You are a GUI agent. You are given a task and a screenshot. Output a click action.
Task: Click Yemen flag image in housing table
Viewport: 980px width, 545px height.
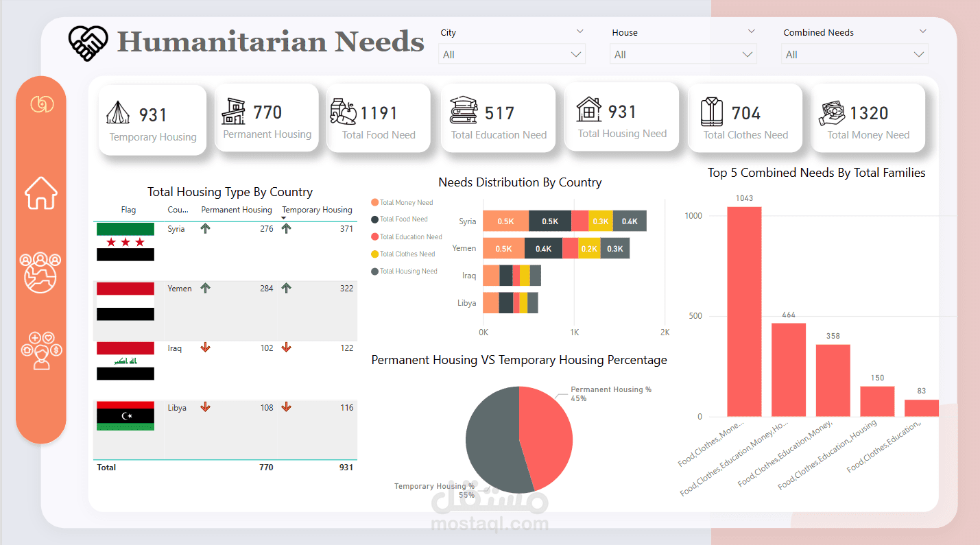click(x=126, y=302)
